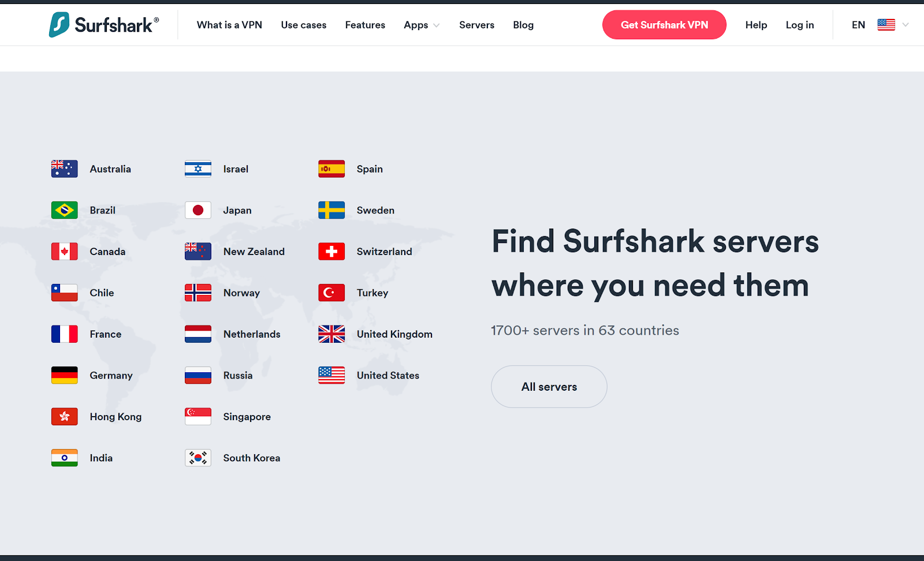Click the Log in link
Image resolution: width=924 pixels, height=561 pixels.
800,25
